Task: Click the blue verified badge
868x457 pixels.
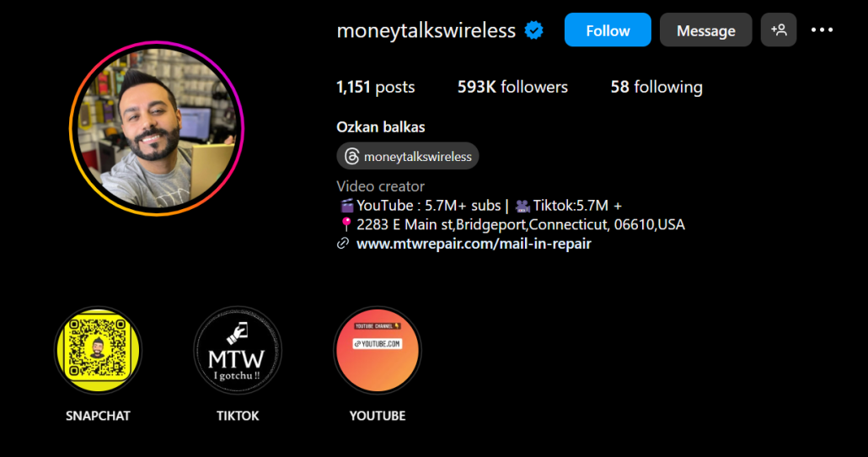Action: pos(534,30)
